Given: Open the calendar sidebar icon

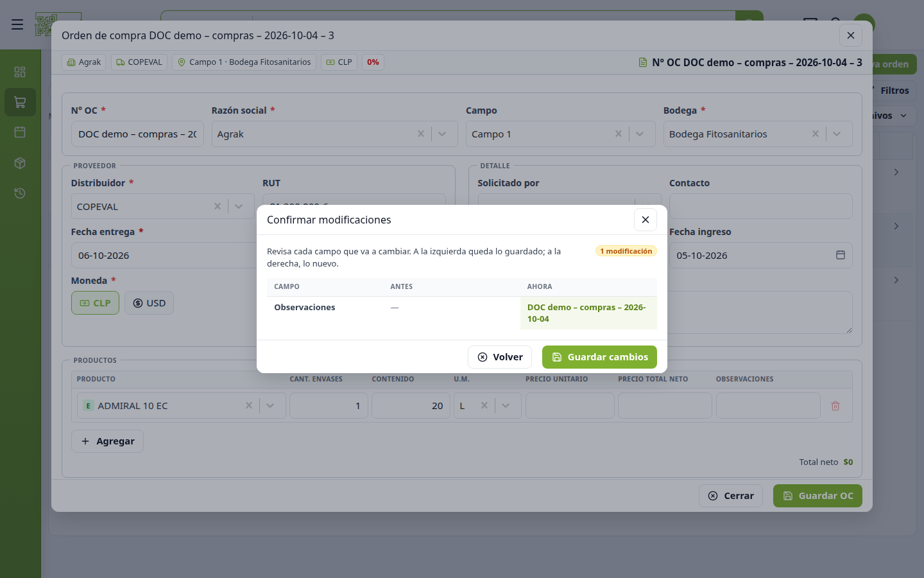Looking at the screenshot, I should pyautogui.click(x=20, y=132).
